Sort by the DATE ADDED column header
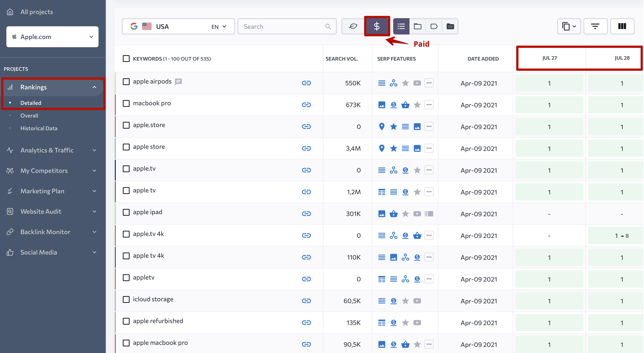The width and height of the screenshot is (644, 353). click(483, 59)
